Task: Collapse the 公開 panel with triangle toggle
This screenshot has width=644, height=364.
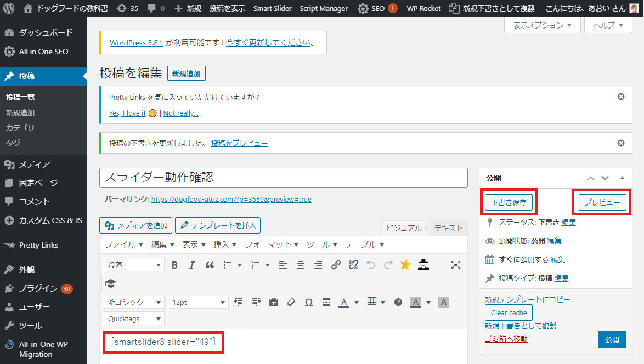Action: click(622, 178)
